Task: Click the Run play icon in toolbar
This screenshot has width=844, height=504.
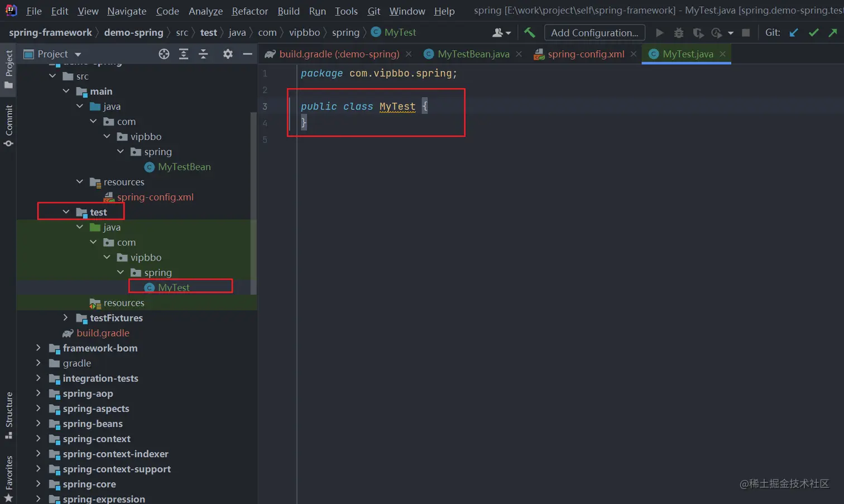Action: coord(660,32)
